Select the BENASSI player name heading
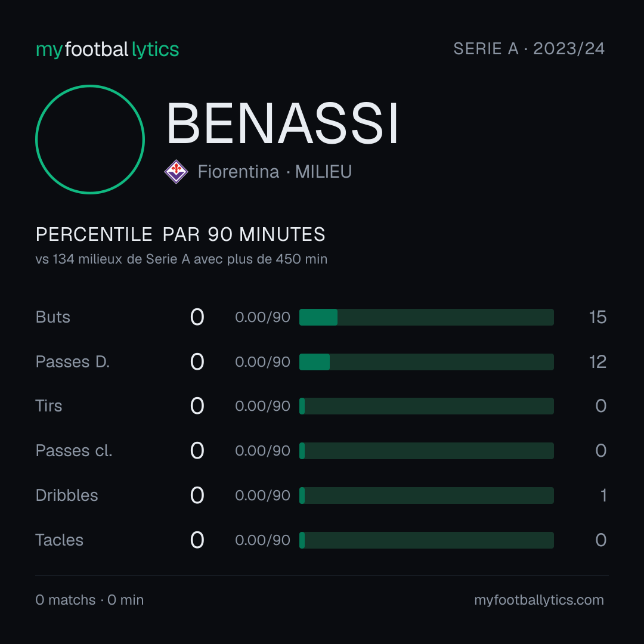Image resolution: width=644 pixels, height=644 pixels. [282, 123]
